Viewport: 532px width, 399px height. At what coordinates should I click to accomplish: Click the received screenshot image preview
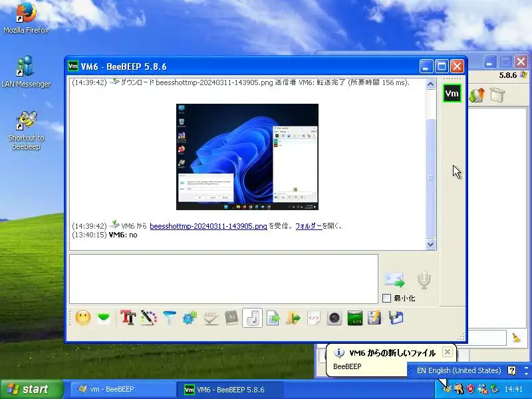pyautogui.click(x=247, y=157)
